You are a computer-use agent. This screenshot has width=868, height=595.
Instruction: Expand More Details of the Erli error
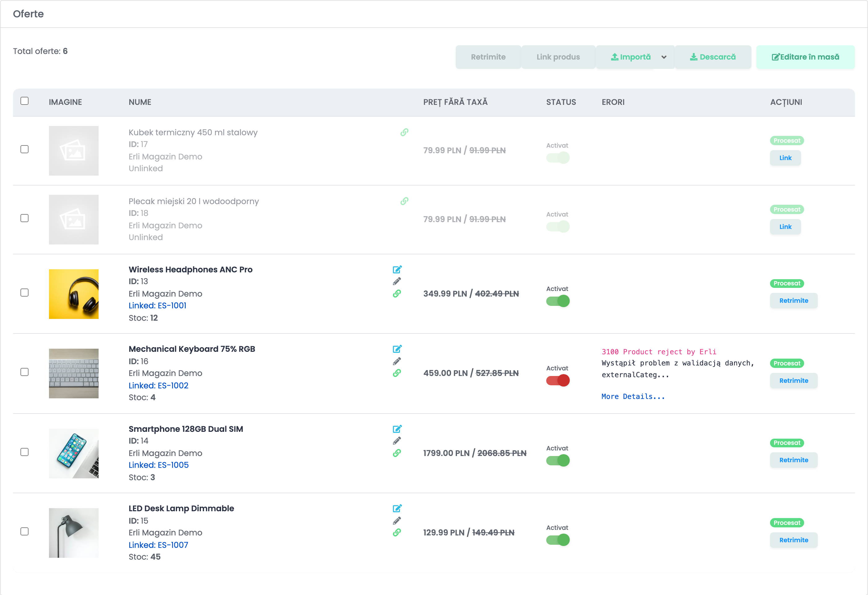pos(633,396)
